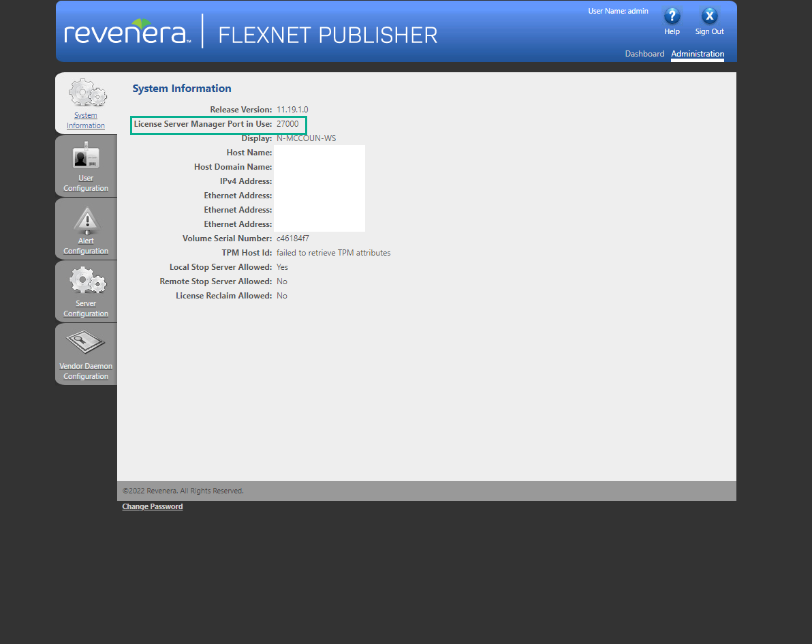Click the 'Host Domain Name:' label
The height and width of the screenshot is (644, 812).
click(x=233, y=167)
